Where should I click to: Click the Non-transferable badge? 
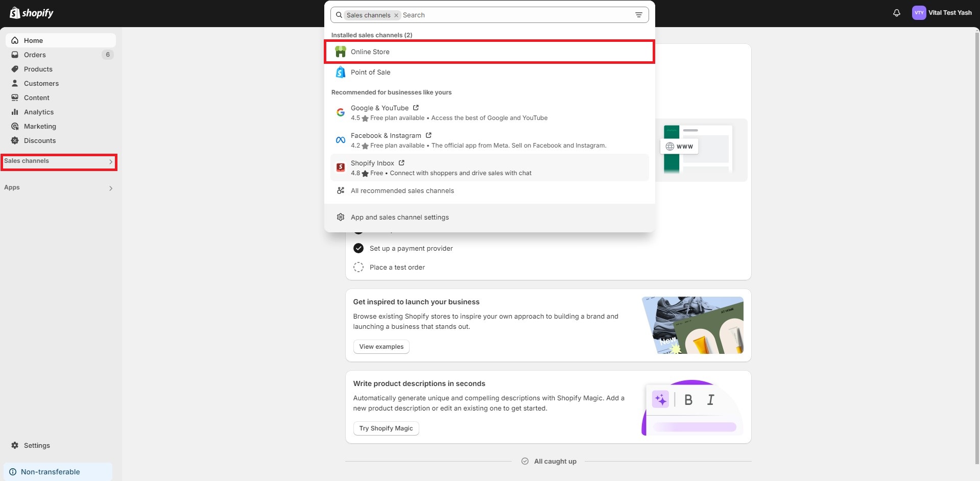click(x=58, y=472)
